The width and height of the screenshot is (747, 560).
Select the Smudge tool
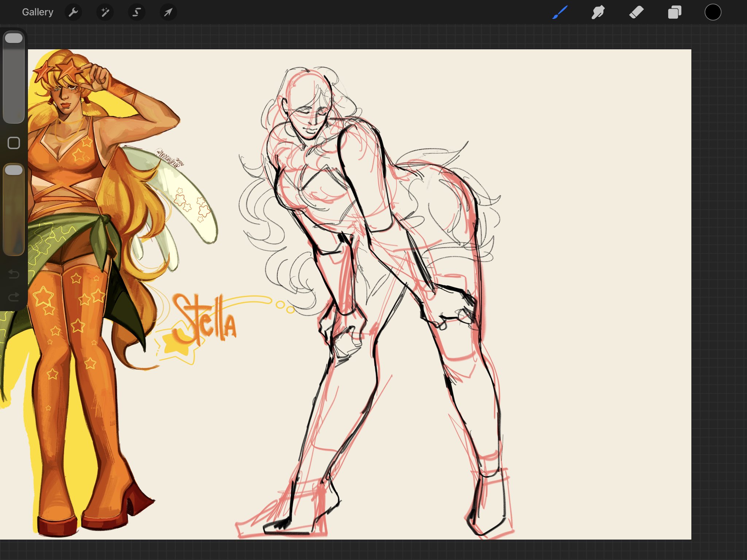click(x=598, y=12)
